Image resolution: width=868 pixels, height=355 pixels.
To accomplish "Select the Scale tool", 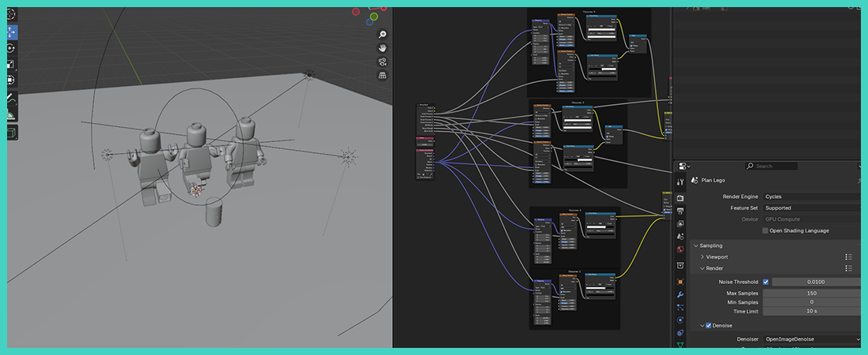I will (x=12, y=64).
